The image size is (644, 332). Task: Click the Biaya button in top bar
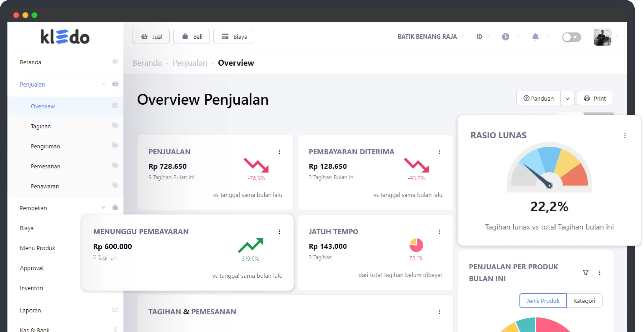coord(234,37)
